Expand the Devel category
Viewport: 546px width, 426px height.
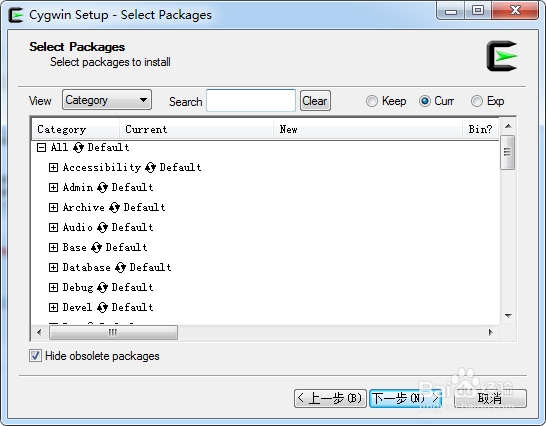53,308
